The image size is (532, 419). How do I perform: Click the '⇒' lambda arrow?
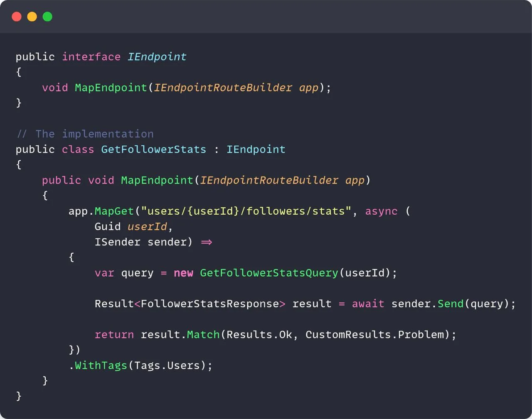click(207, 242)
